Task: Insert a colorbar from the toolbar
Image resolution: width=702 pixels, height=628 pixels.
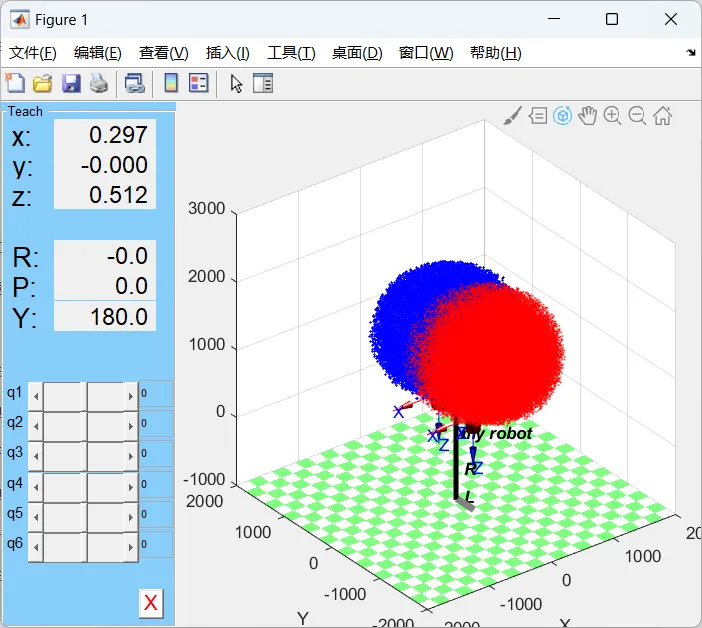Action: [171, 83]
